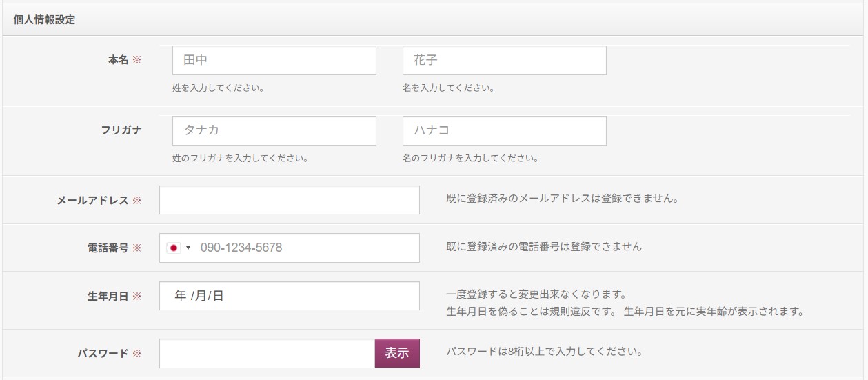Click the 表示 button to show password

tap(397, 353)
